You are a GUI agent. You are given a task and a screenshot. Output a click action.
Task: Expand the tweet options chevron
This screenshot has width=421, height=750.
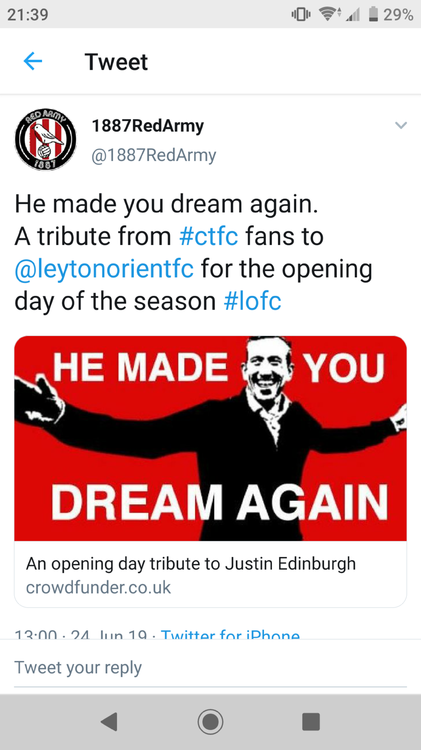pos(400,126)
